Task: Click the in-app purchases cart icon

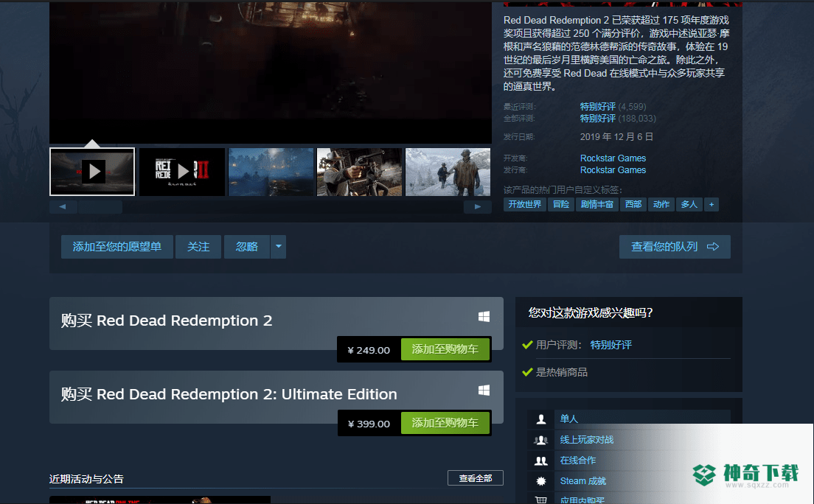Action: coord(541,500)
